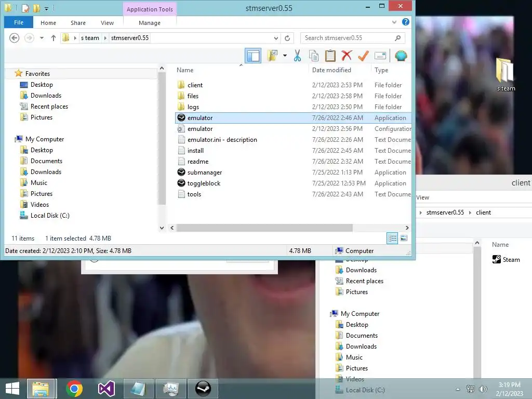The width and height of the screenshot is (532, 399).
Task: Click the Paste clipboard icon
Action: tap(330, 56)
